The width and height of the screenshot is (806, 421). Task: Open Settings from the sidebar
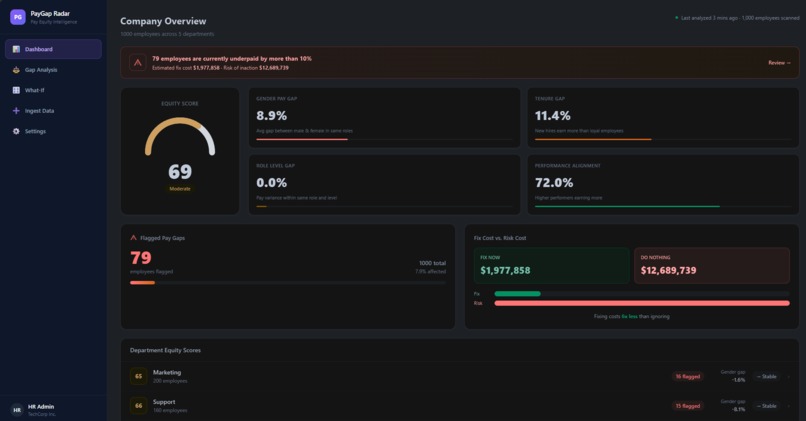[53, 132]
